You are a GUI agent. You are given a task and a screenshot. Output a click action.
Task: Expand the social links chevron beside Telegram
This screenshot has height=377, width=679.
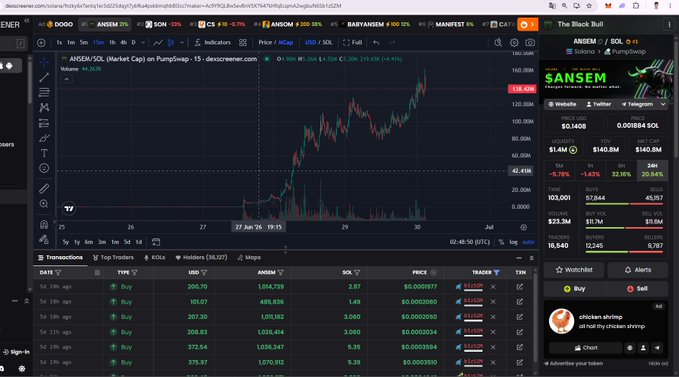663,104
